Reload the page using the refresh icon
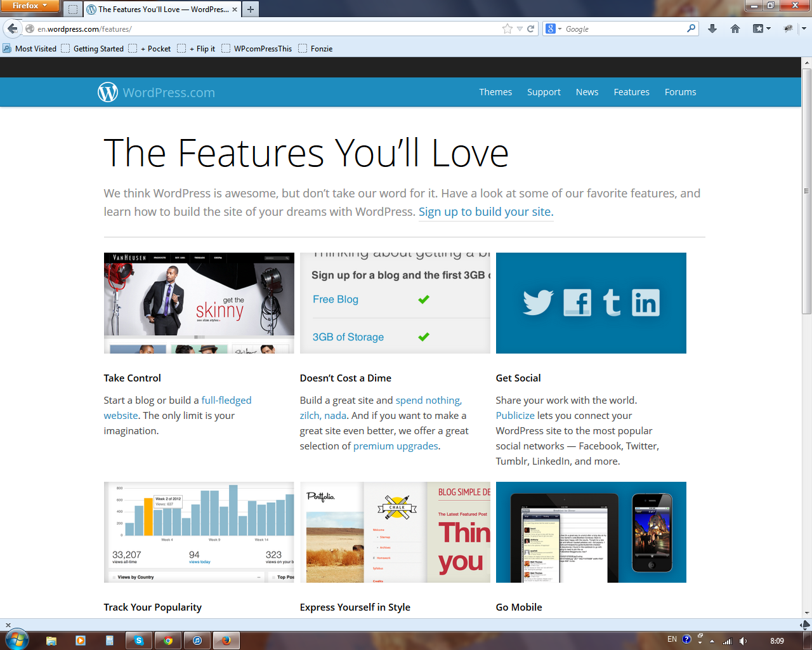The width and height of the screenshot is (812, 650). [x=531, y=29]
